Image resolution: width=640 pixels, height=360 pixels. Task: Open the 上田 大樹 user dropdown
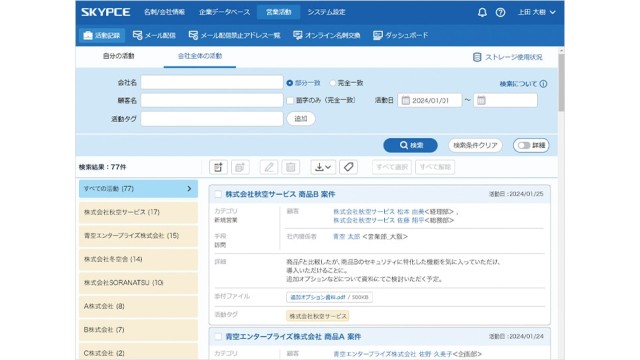[536, 12]
